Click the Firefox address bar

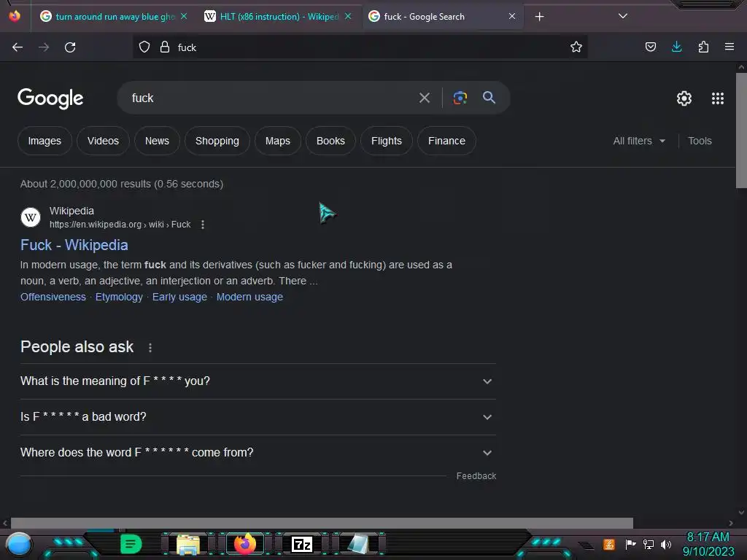360,47
